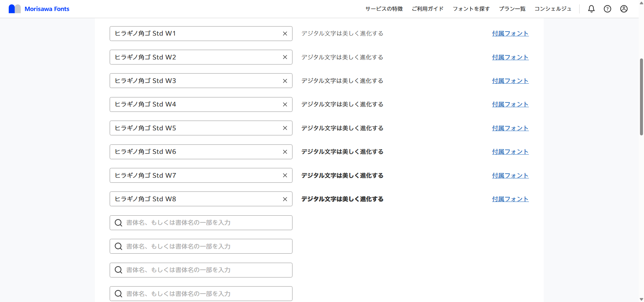Click the W8 bold sample text デジタル文字は美しく進化する
644x302 pixels.
pos(342,199)
